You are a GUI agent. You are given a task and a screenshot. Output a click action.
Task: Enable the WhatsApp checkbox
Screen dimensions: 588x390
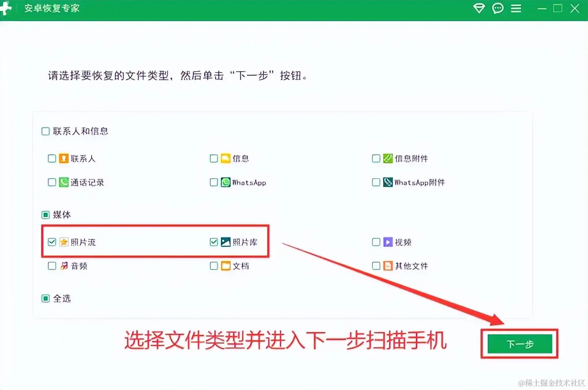(x=214, y=182)
